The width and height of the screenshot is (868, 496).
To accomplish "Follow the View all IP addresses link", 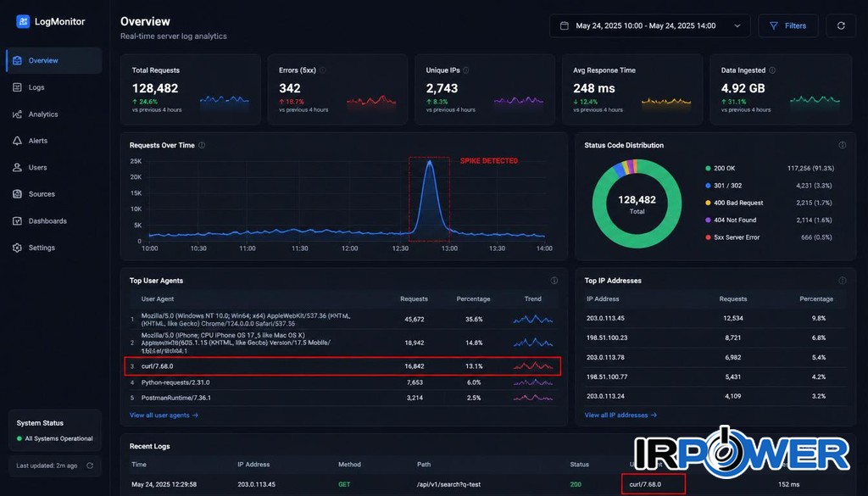I will [x=620, y=415].
